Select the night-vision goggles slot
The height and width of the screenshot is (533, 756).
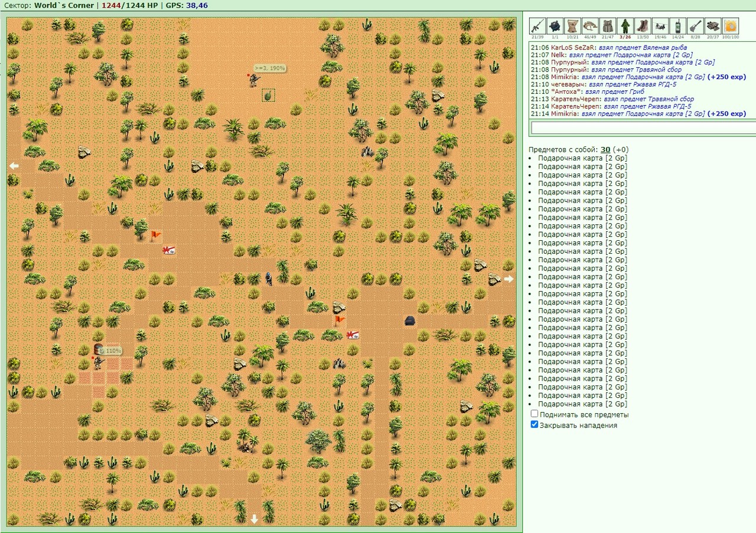tap(590, 26)
